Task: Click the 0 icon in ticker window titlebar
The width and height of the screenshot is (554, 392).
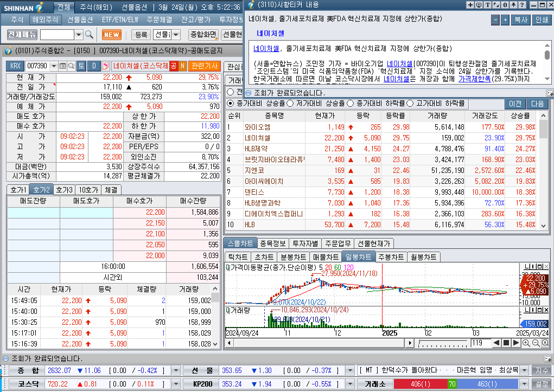Action: [x=505, y=4]
